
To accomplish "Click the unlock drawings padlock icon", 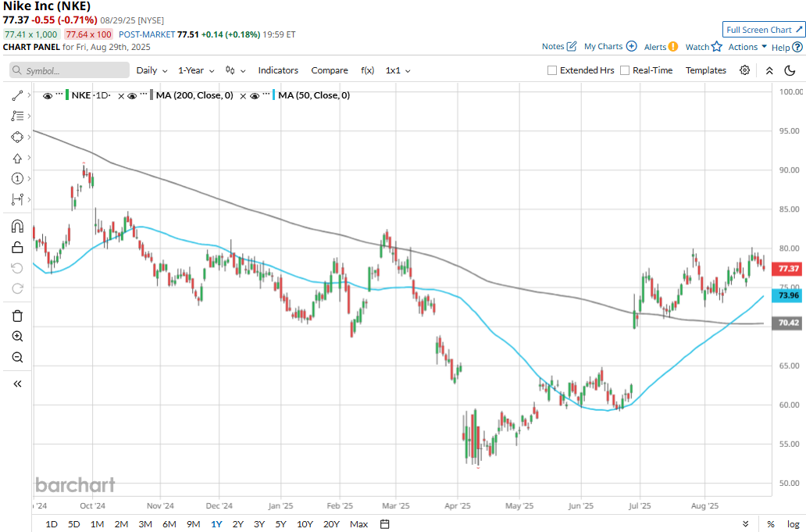I will 17,247.
